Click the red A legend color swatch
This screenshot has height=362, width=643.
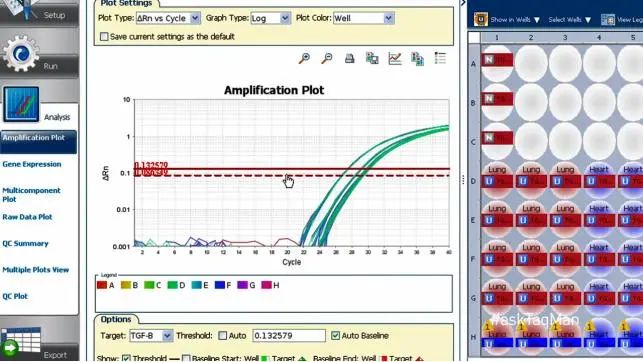pyautogui.click(x=102, y=285)
